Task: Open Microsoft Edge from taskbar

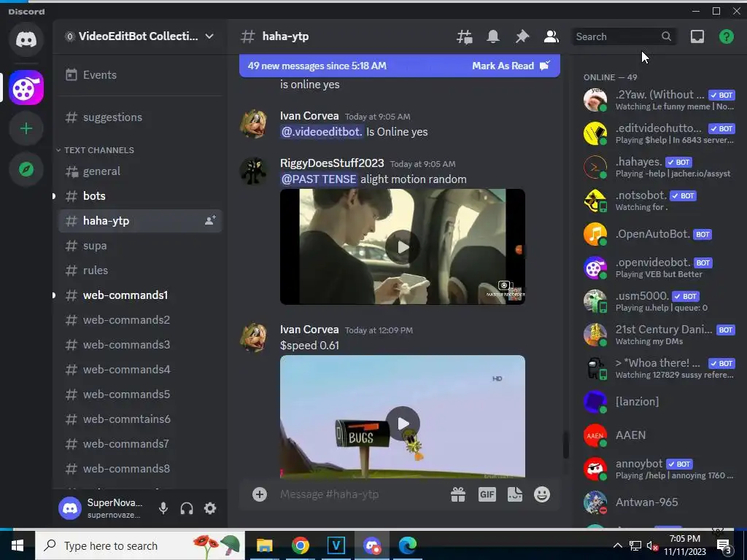Action: [407, 545]
